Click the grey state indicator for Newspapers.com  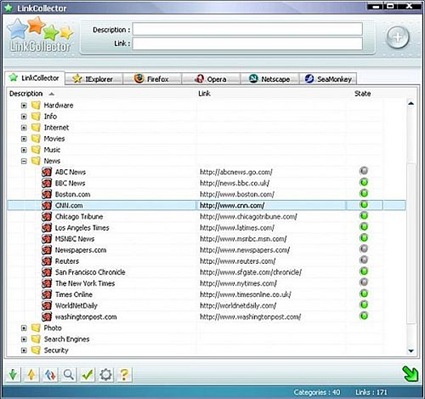tap(364, 249)
